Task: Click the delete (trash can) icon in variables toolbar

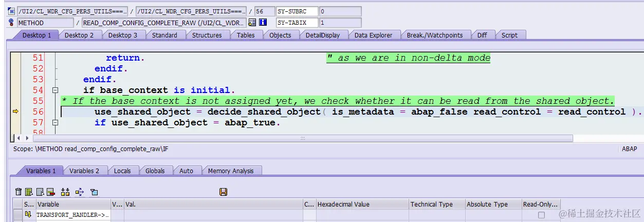Action: (x=19, y=192)
